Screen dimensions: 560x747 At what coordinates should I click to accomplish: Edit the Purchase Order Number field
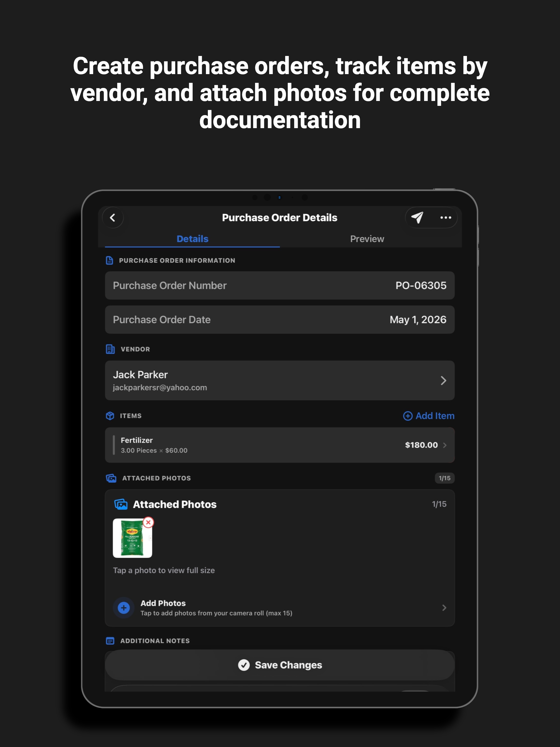click(x=280, y=285)
